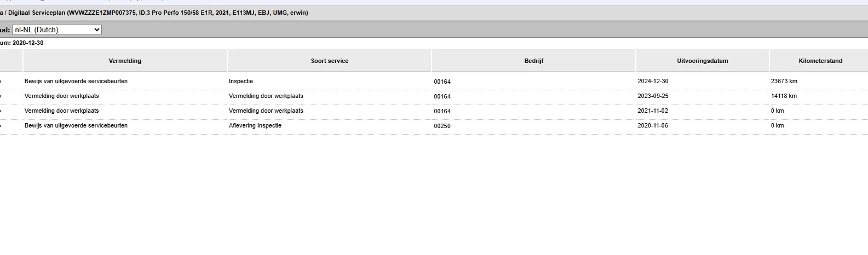This screenshot has width=868, height=255.
Task: Click the Soort service column header
Action: click(x=329, y=61)
